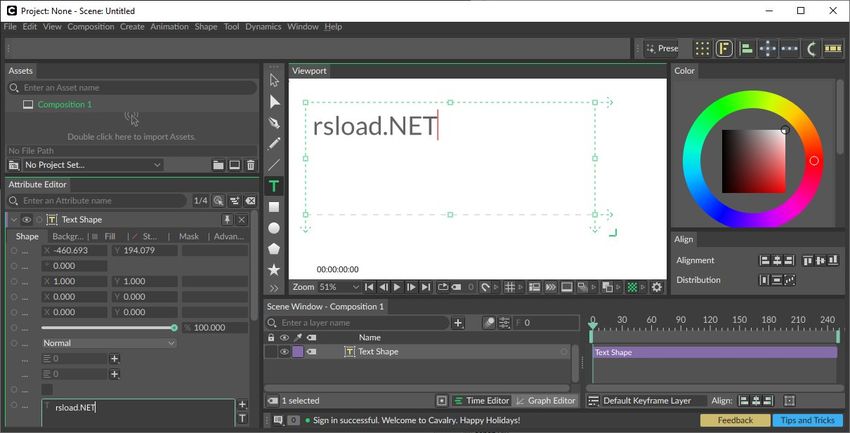Toggle the green checkerboard transparency icon
850x433 pixels.
632,287
